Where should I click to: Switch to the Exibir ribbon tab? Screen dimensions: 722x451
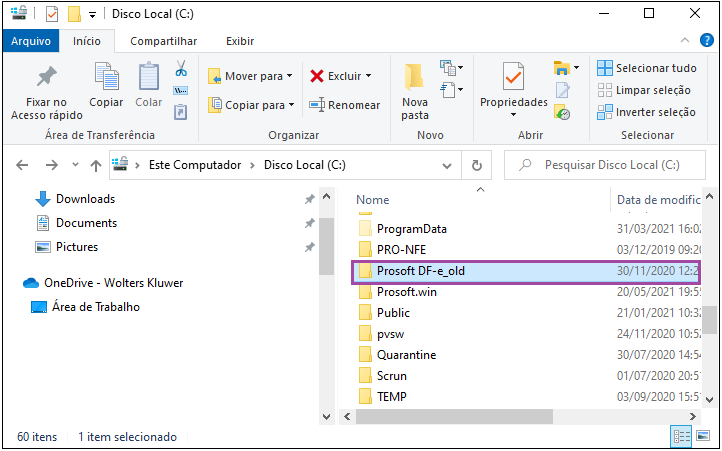pyautogui.click(x=240, y=41)
